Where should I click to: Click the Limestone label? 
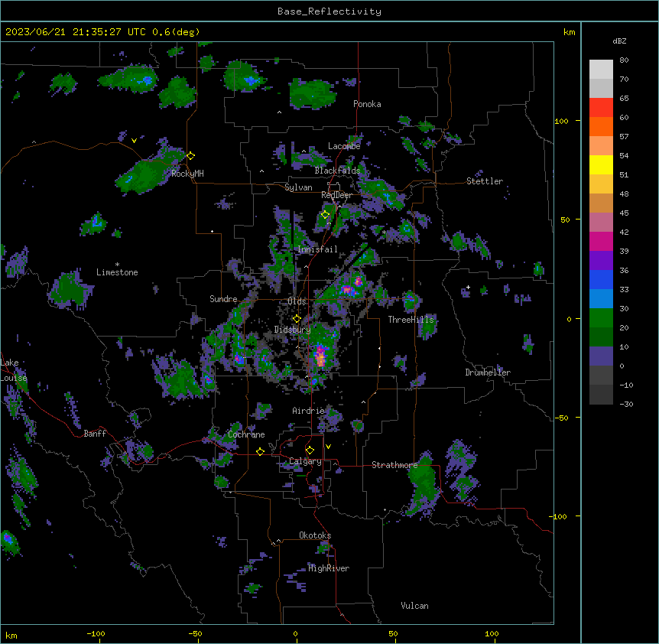point(117,272)
